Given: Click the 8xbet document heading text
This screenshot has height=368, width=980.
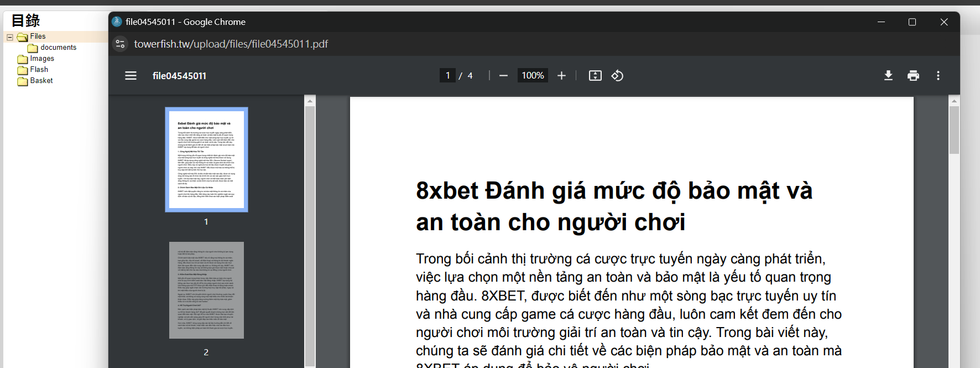Looking at the screenshot, I should 614,206.
